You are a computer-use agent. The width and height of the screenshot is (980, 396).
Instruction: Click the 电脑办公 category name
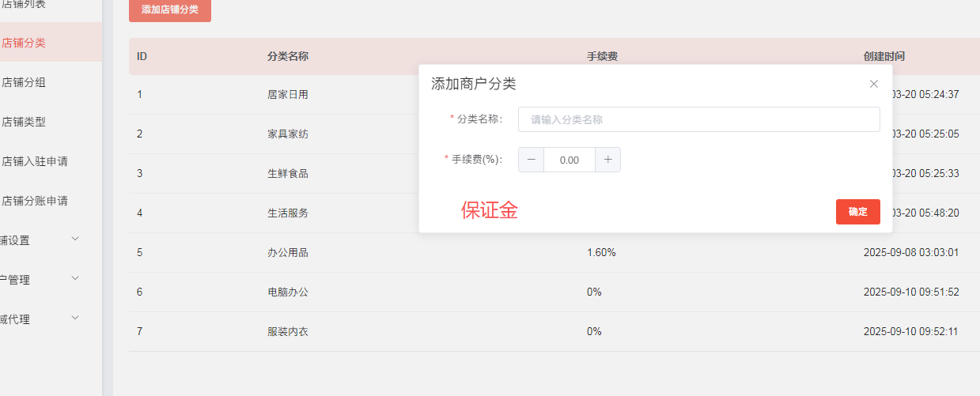[288, 292]
